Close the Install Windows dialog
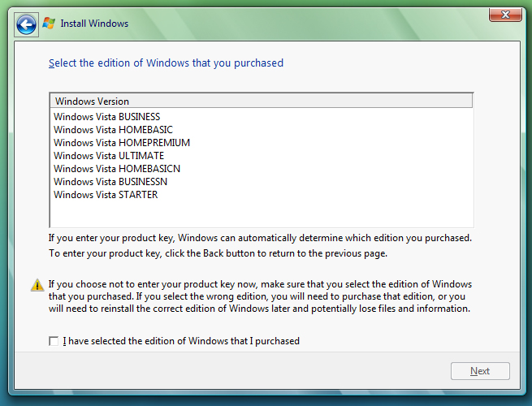 coord(505,15)
